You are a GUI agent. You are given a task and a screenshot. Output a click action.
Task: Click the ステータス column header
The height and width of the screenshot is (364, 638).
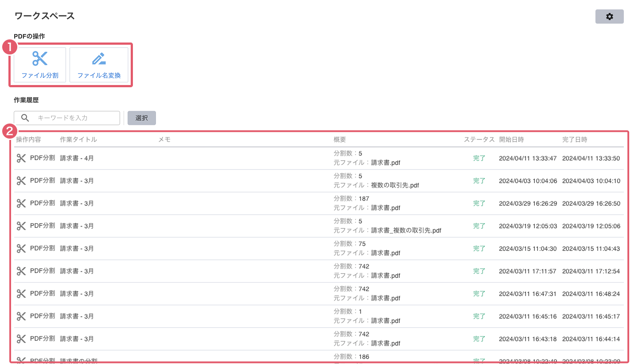pyautogui.click(x=479, y=139)
